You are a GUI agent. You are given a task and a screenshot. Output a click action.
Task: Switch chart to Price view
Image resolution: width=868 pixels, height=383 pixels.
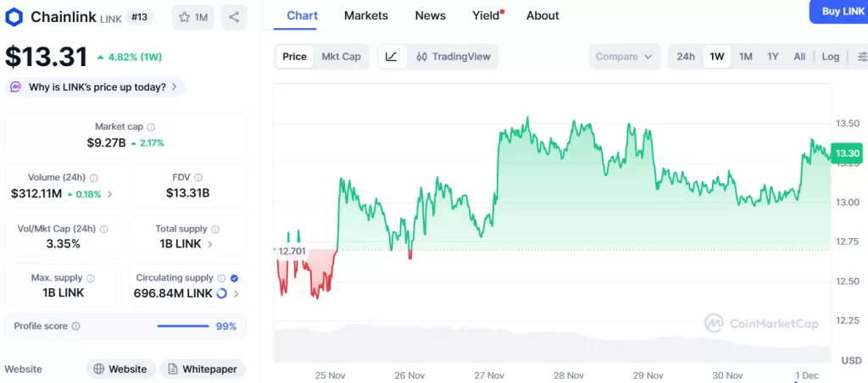(294, 57)
